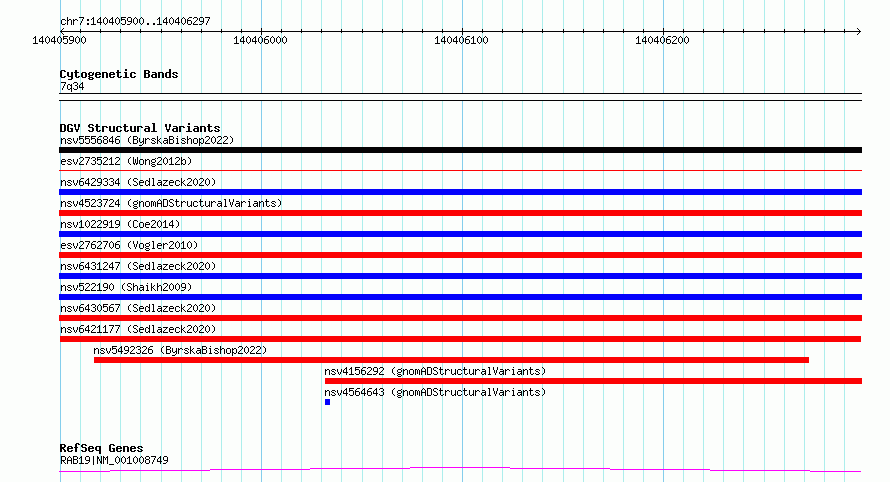The width and height of the screenshot is (890, 482).
Task: Click the 7q34 cytogenetic band bar
Action: (460, 97)
